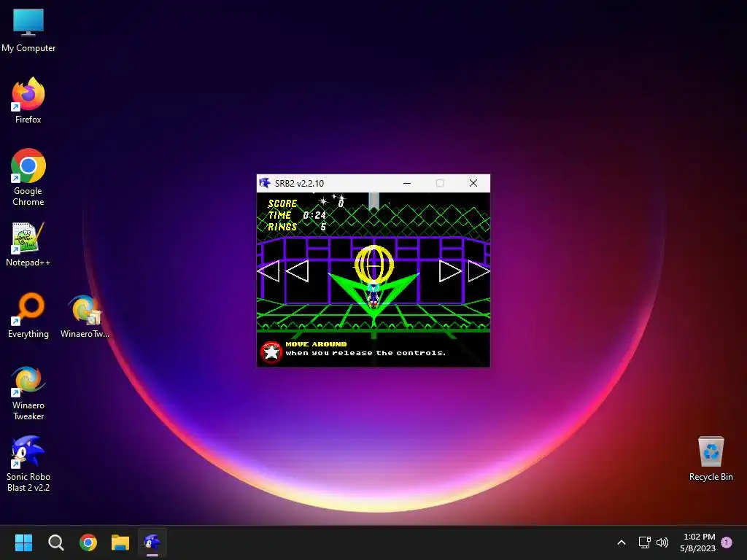Screen dimensions: 747x560
Task: Close the SRB2 v2.2.10 window
Action: (x=473, y=183)
